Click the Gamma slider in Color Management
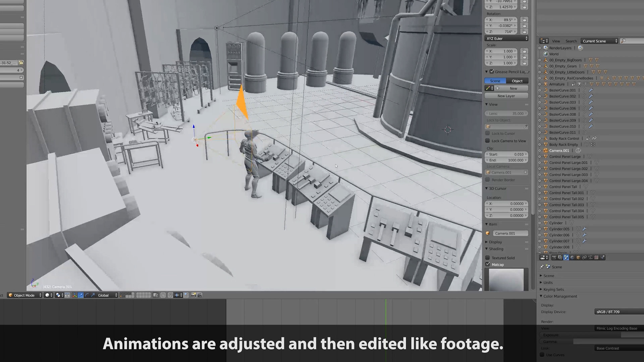The width and height of the screenshot is (644, 362). point(592,342)
